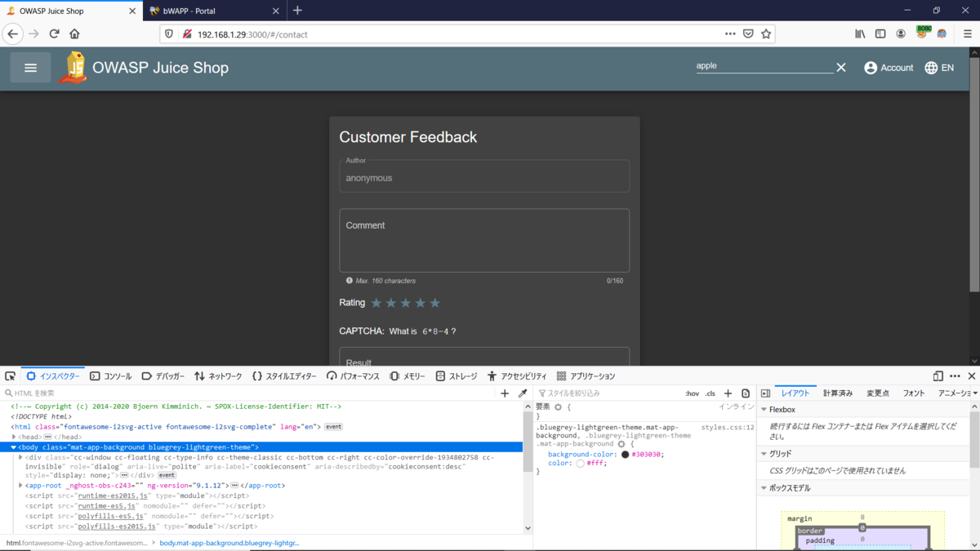Set rating to the third star
The width and height of the screenshot is (980, 551).
tap(406, 303)
